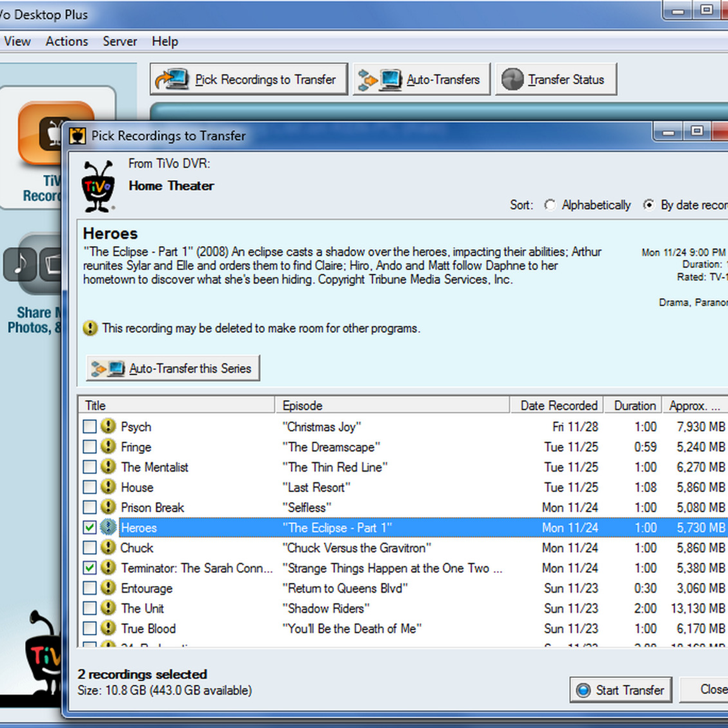Select Alphabetically sort radio button

coord(550,205)
